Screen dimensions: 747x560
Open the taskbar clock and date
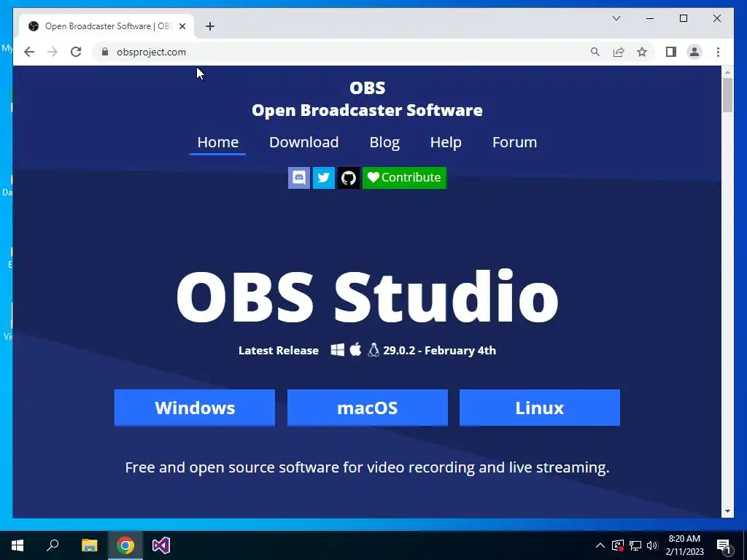click(x=684, y=545)
